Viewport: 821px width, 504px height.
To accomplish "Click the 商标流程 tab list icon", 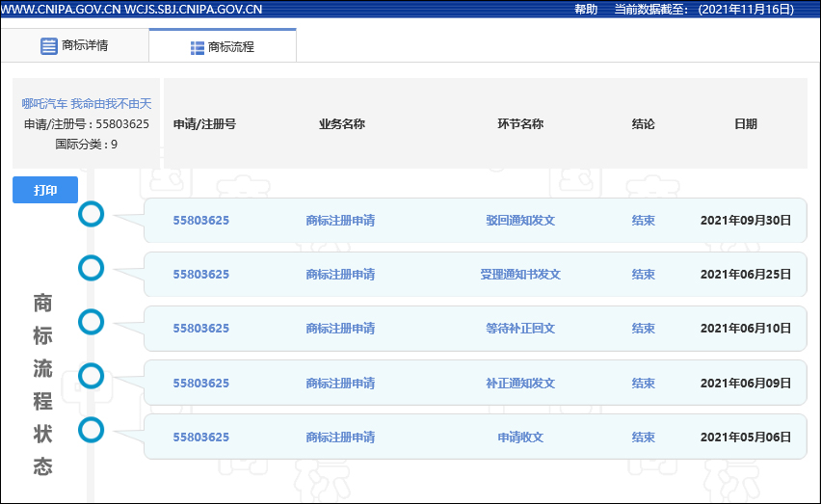I will tap(197, 47).
